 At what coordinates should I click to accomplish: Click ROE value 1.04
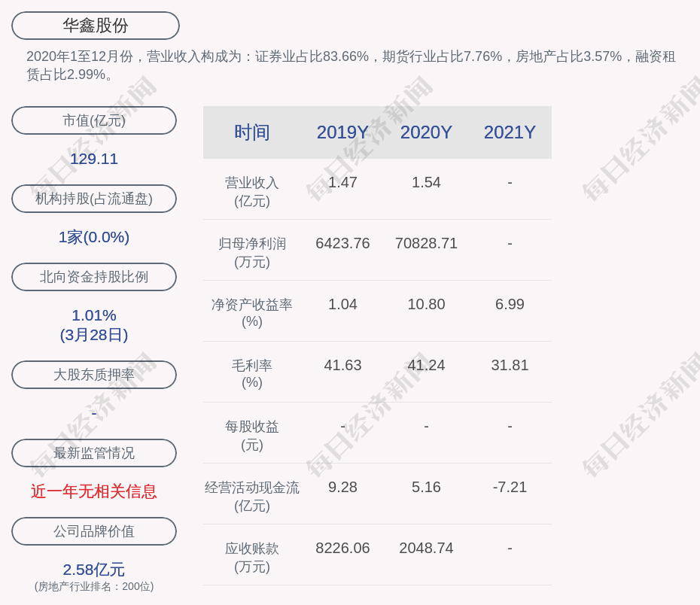tap(342, 304)
